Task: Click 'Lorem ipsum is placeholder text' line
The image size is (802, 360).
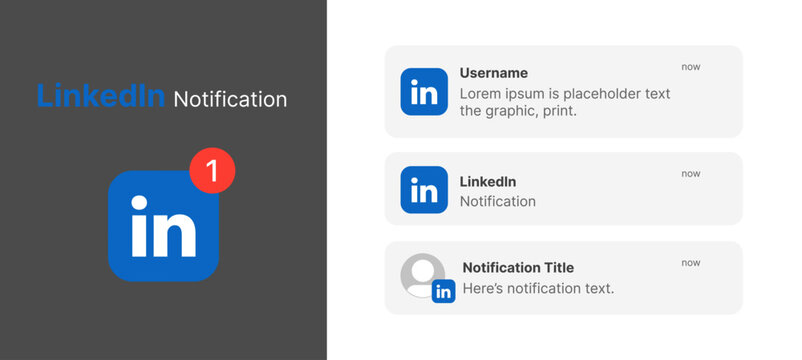Action: click(x=565, y=94)
